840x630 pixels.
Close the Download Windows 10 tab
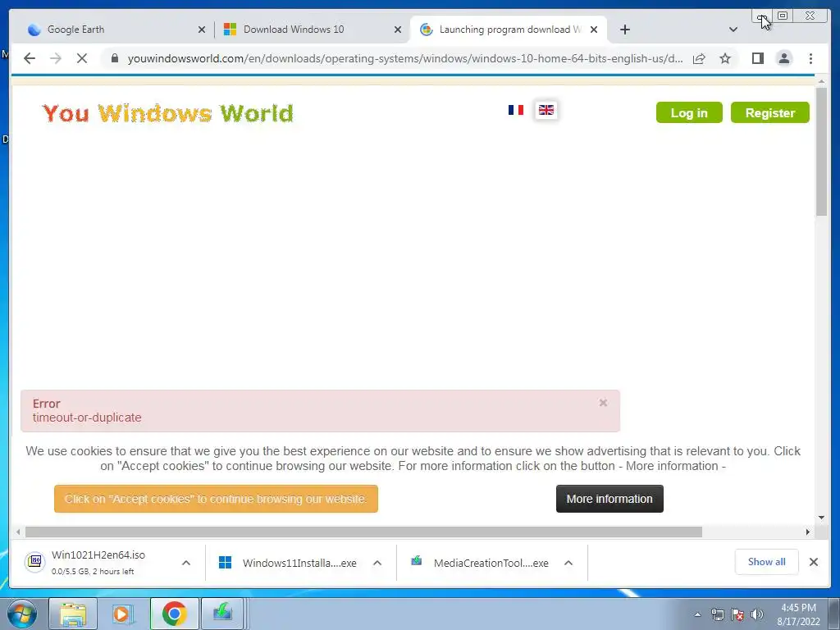pyautogui.click(x=398, y=30)
